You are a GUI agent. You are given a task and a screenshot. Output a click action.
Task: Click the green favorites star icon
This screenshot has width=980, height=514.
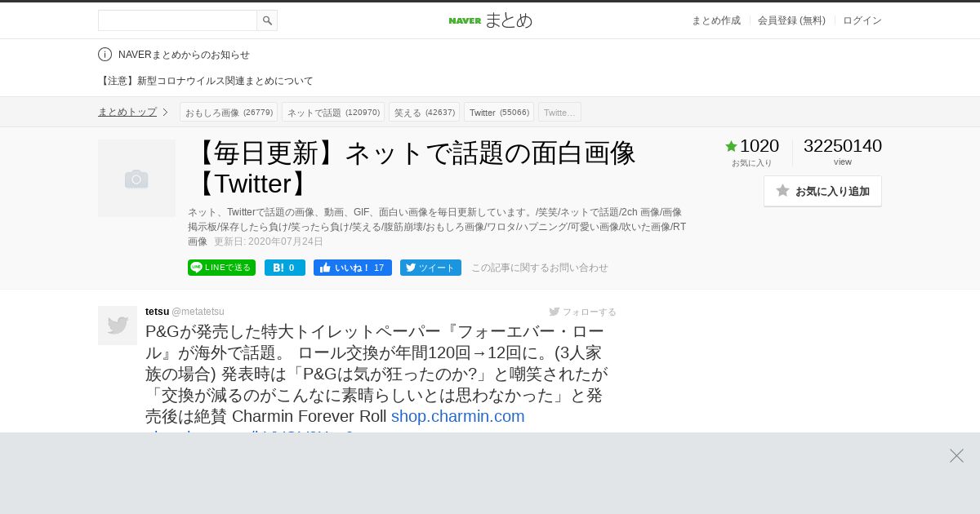(731, 146)
